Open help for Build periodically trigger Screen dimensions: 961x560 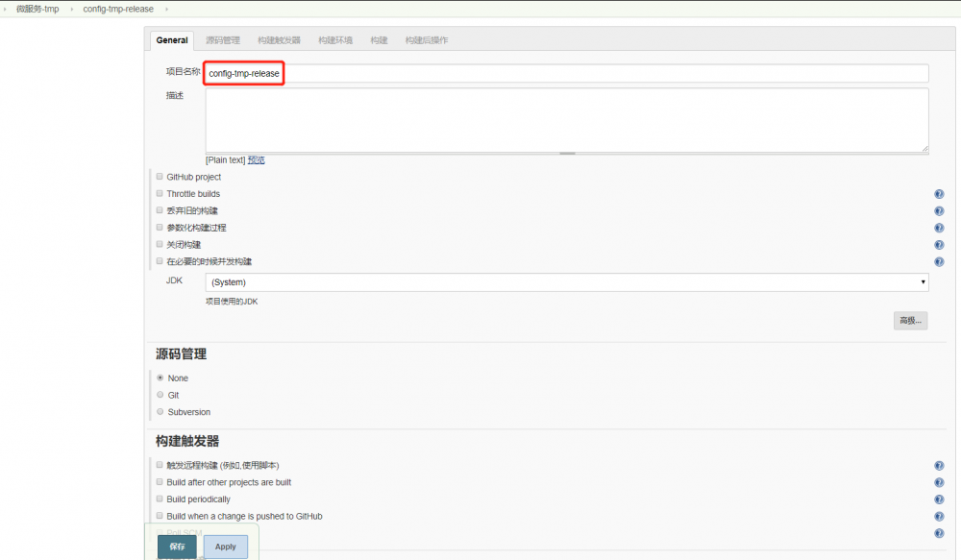(x=939, y=499)
